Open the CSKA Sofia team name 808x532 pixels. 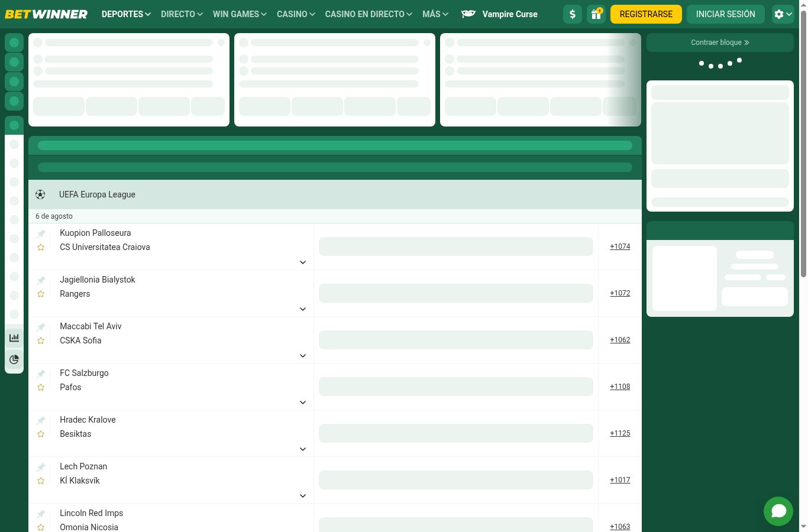click(x=80, y=340)
